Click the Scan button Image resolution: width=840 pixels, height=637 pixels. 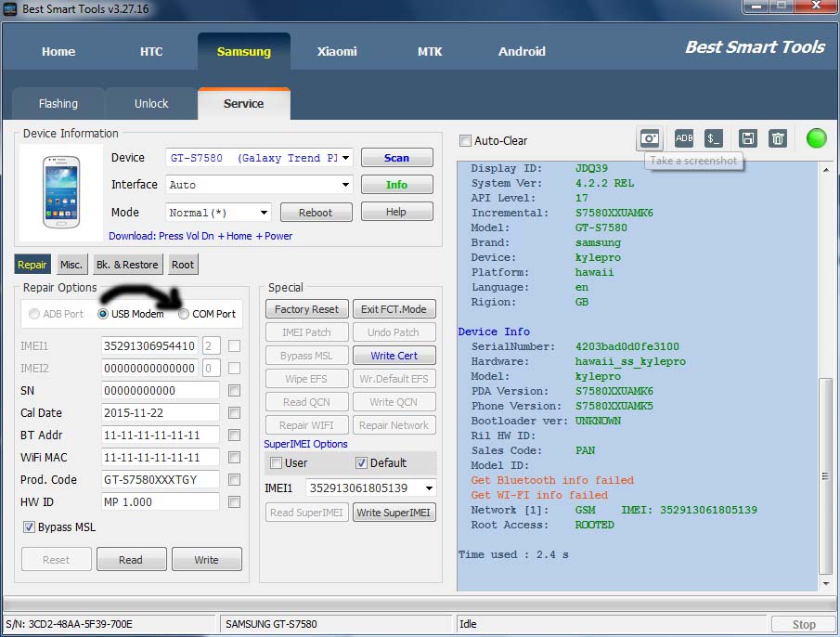tap(397, 158)
